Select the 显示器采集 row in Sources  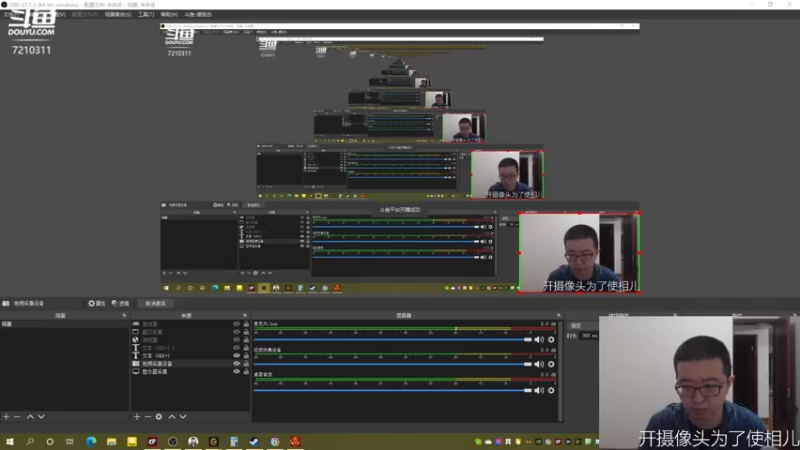pos(190,372)
